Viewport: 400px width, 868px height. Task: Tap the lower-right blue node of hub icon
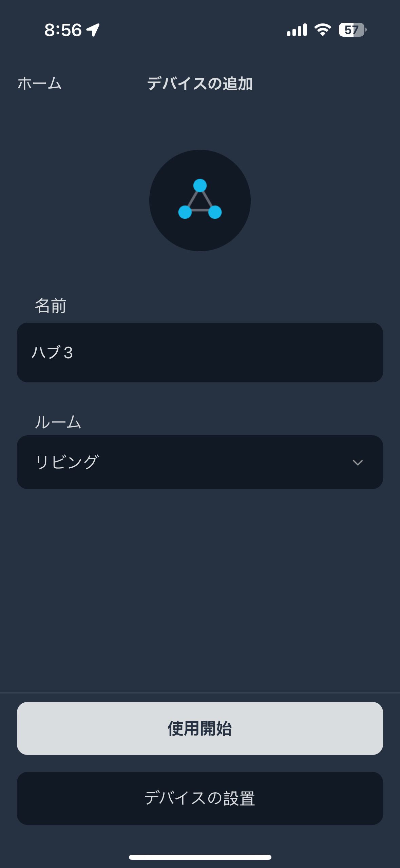[x=215, y=212]
